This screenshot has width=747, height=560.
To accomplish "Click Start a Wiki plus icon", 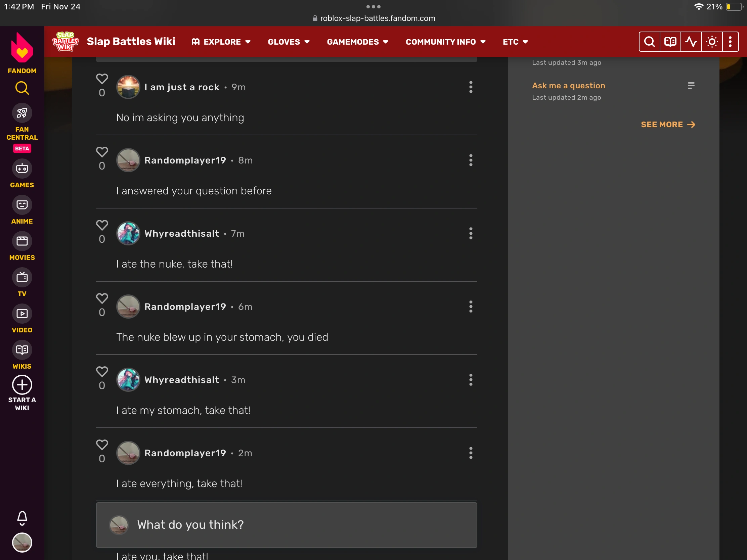I will (22, 385).
